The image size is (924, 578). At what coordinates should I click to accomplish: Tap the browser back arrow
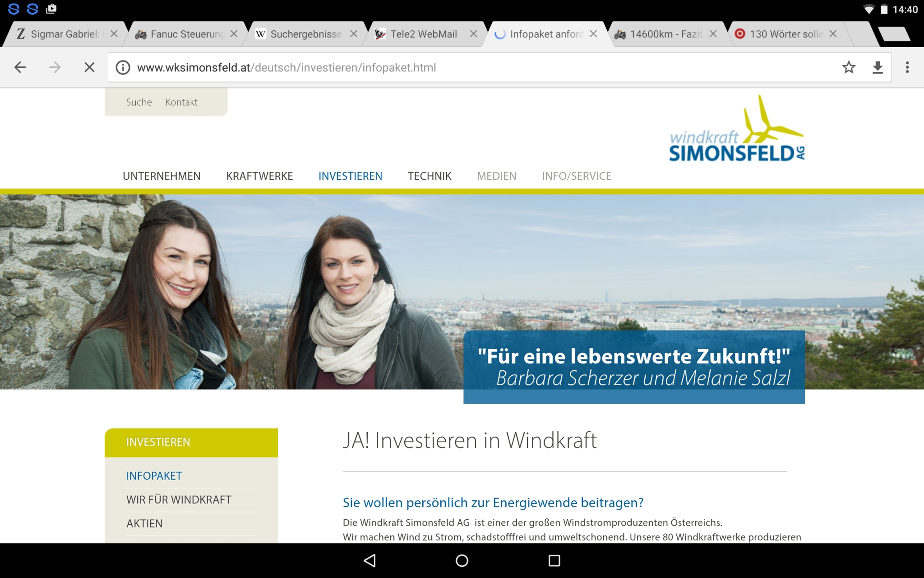click(20, 68)
